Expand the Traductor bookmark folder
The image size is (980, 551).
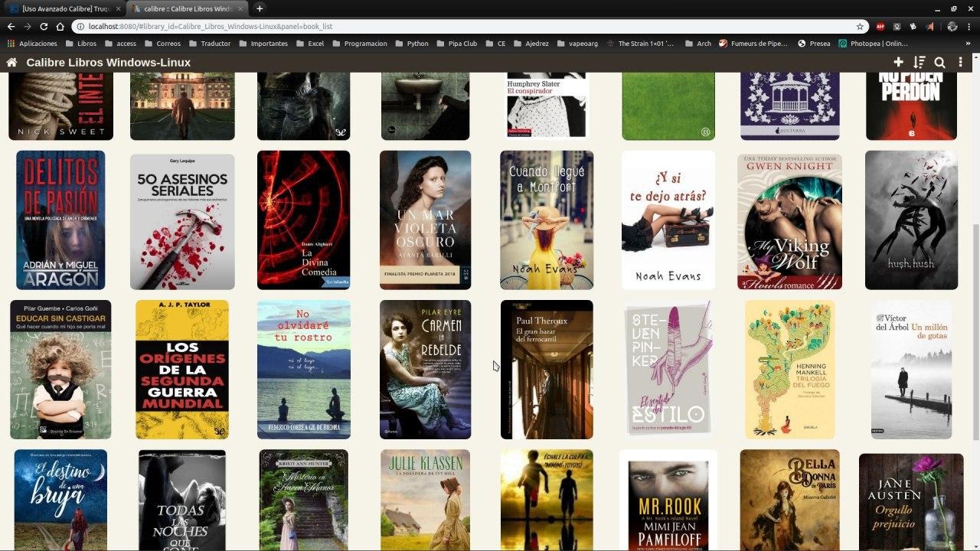pos(209,44)
